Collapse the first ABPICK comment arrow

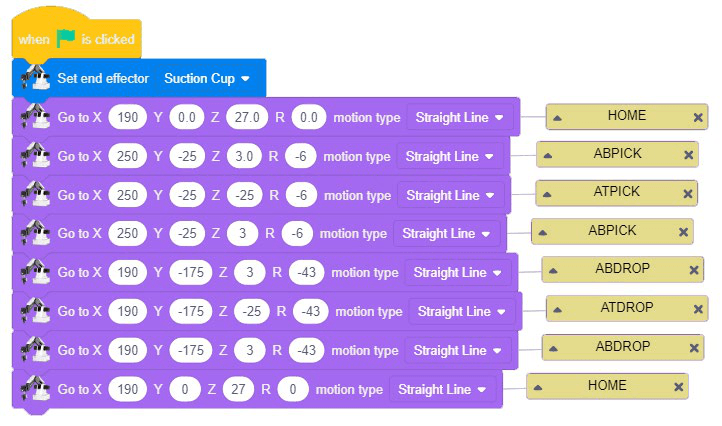tap(547, 155)
